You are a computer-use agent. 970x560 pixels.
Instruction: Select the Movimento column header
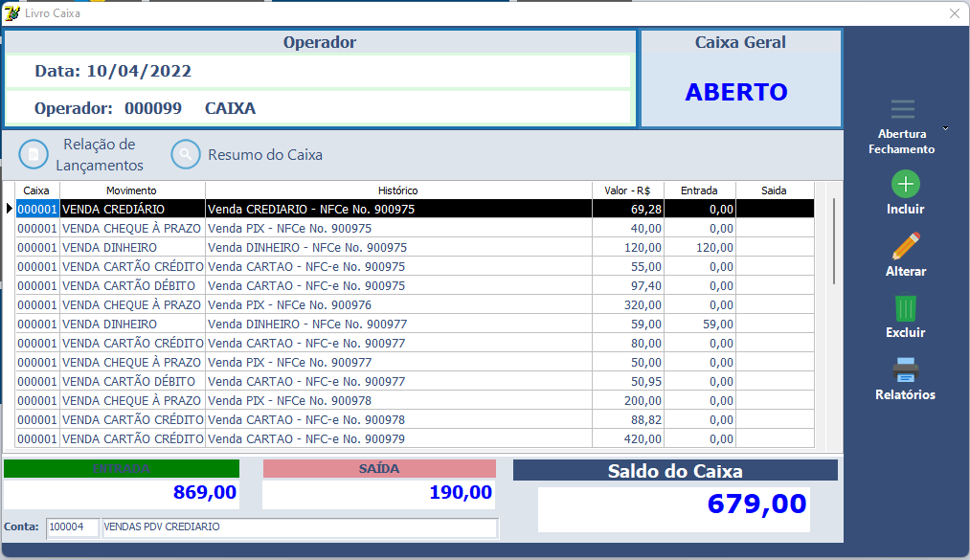tap(131, 190)
